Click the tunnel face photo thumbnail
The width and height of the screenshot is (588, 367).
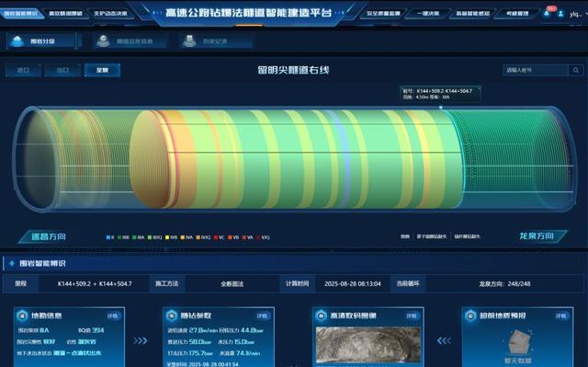pos(367,345)
